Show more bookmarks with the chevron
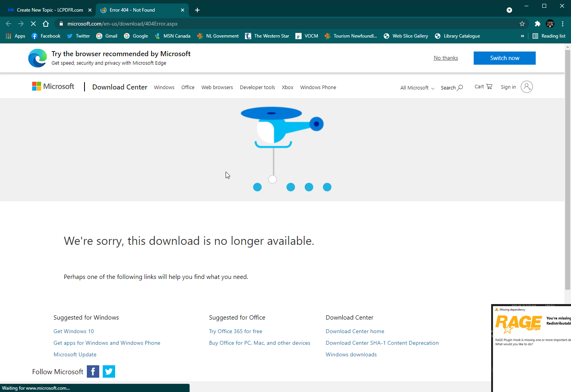The height and width of the screenshot is (392, 571). coord(522,36)
